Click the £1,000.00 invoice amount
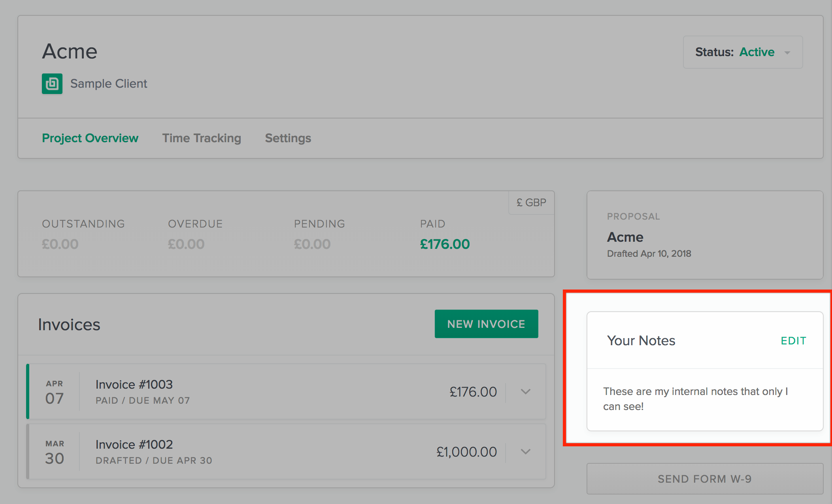Viewport: 832px width, 504px height. pyautogui.click(x=466, y=452)
